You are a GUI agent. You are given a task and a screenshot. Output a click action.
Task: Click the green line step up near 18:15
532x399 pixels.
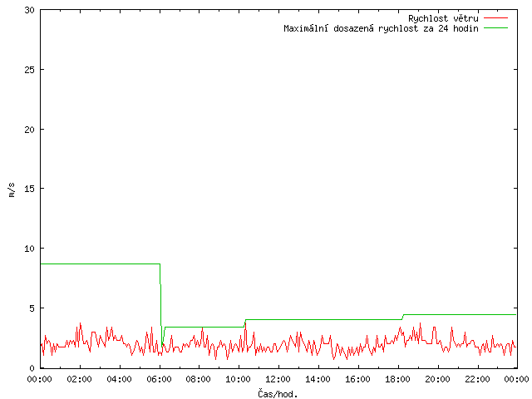(402, 317)
